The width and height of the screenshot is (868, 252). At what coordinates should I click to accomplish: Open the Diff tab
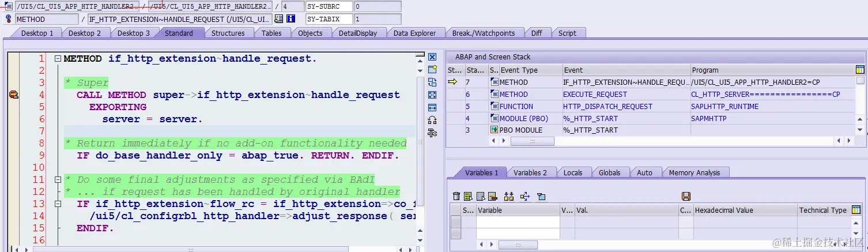pyautogui.click(x=537, y=33)
